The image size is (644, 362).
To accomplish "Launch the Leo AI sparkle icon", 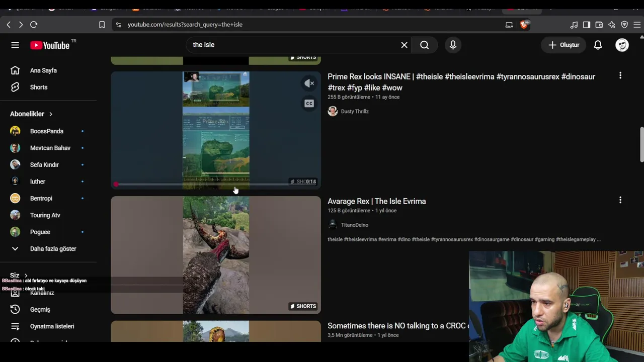I will pos(612,25).
